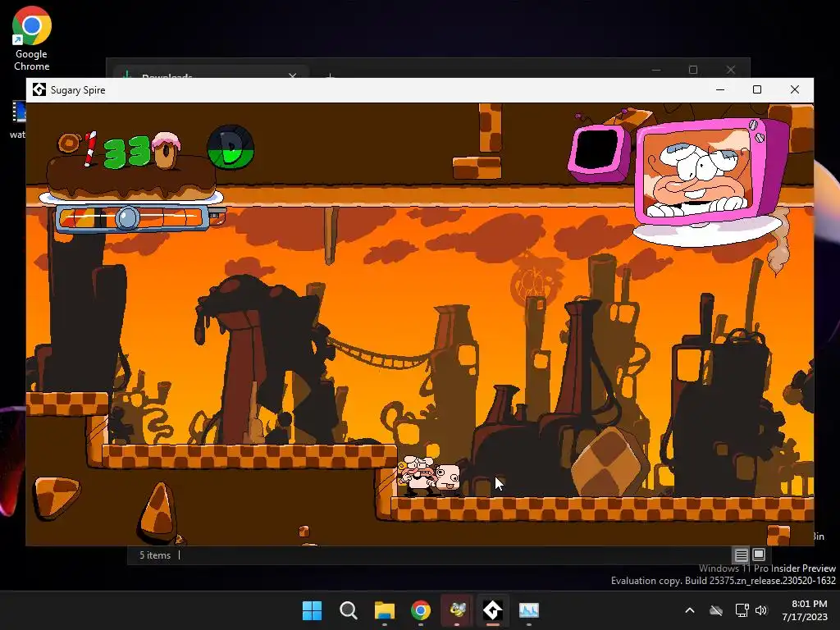Add a new tab in Downloads window
Screen dimensions: 840x630
click(330, 76)
